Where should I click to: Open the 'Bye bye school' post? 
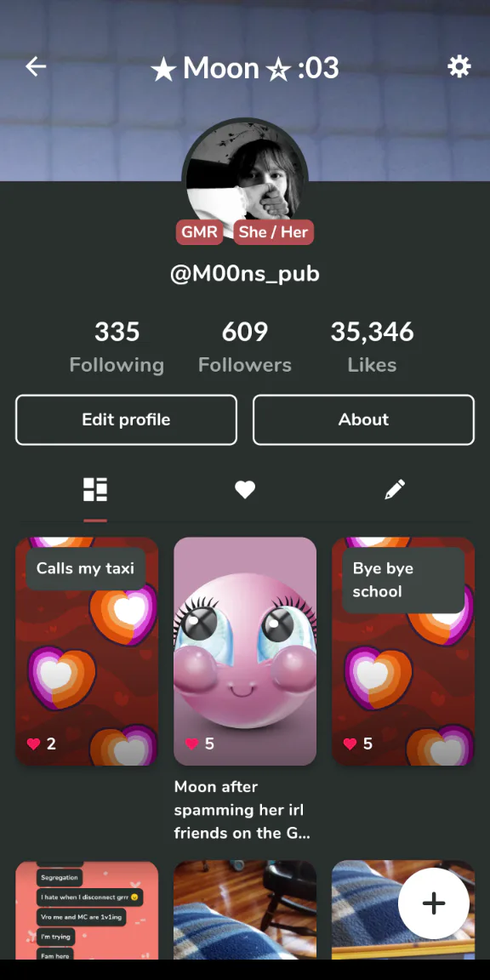403,652
